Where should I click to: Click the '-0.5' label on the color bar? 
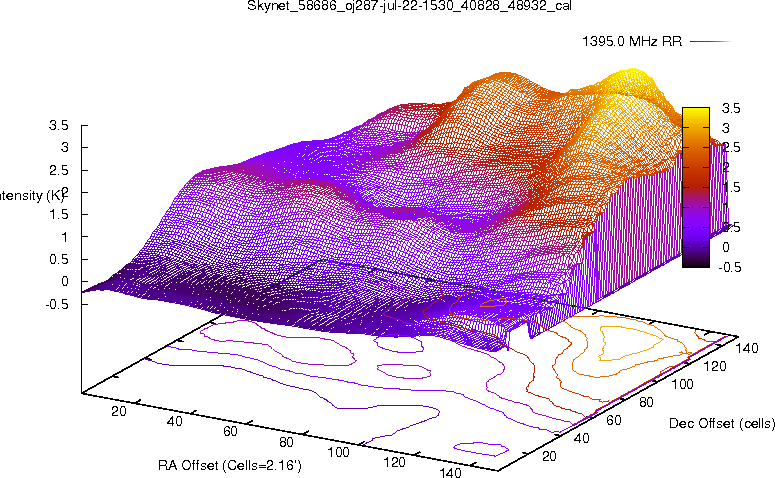click(x=730, y=267)
